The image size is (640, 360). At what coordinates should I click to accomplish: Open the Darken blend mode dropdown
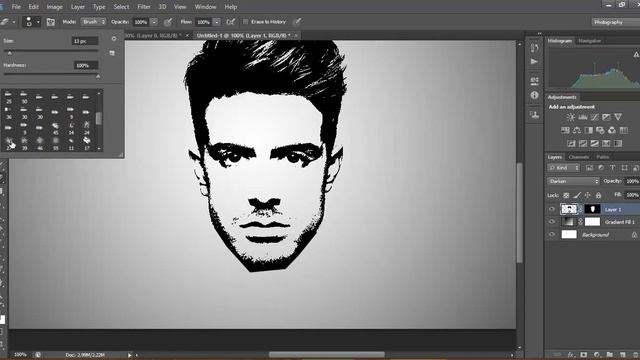(x=573, y=181)
